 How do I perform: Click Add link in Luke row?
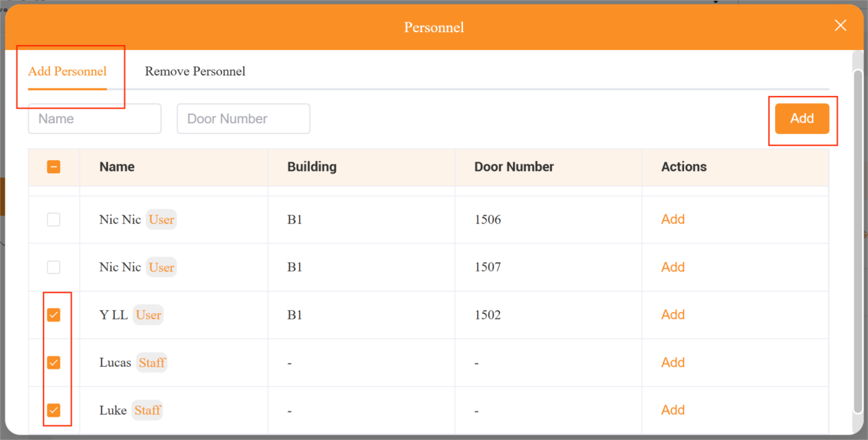tap(673, 409)
